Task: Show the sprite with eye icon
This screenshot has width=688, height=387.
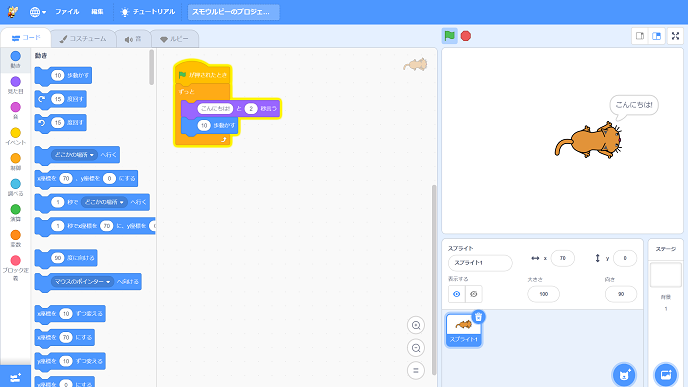Action: [x=457, y=294]
